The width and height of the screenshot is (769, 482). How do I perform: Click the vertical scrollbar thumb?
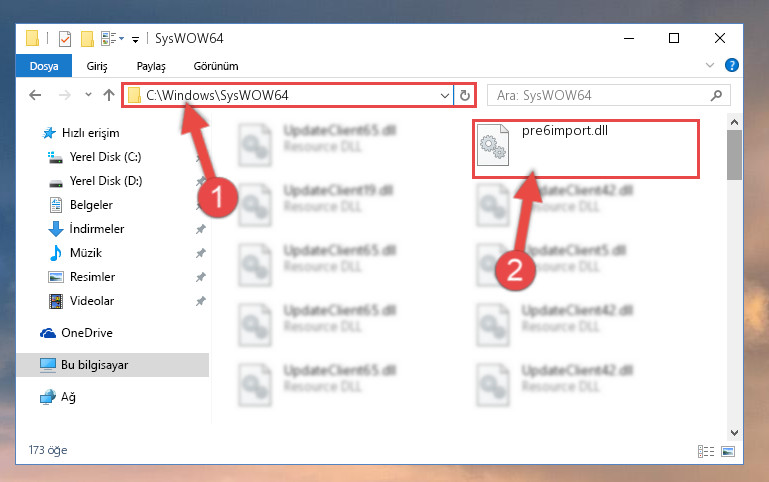[734, 155]
